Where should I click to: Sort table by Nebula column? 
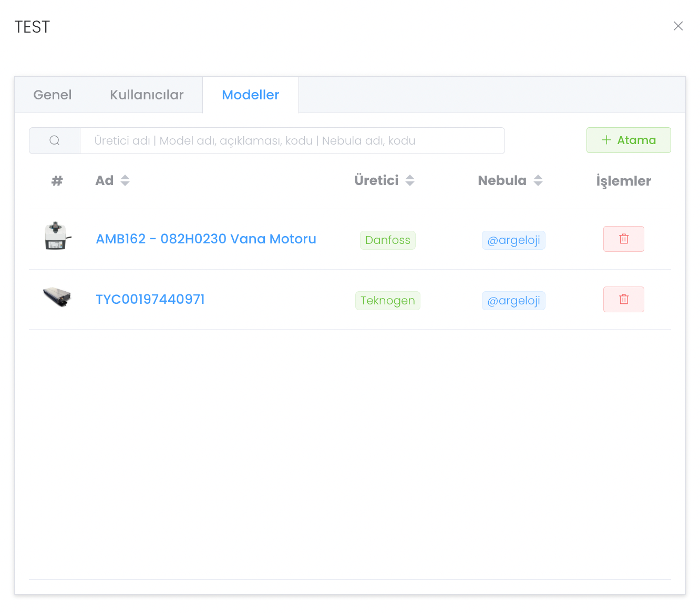pos(538,181)
